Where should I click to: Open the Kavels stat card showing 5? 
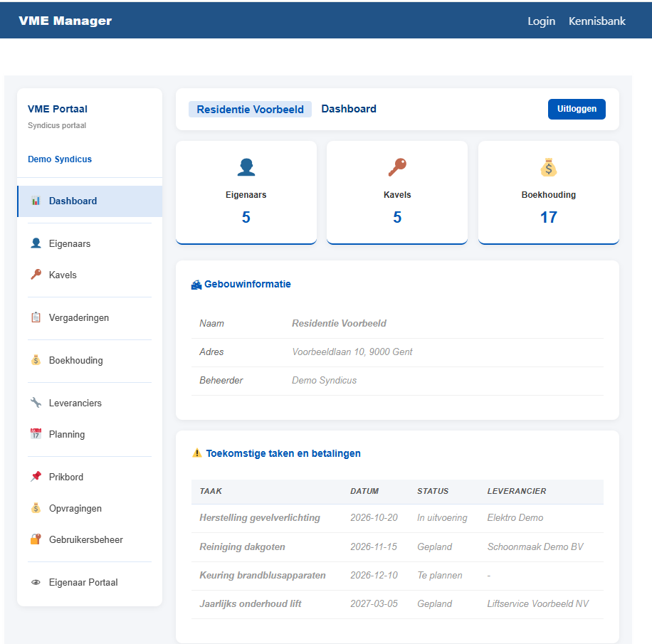397,193
